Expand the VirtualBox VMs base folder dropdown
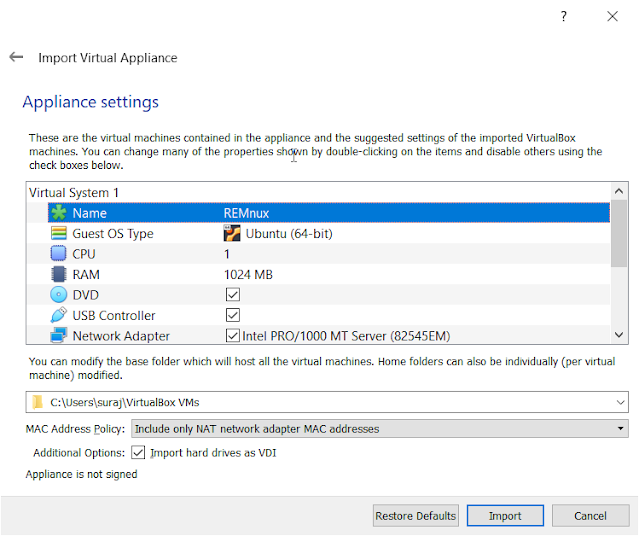The image size is (639, 536). coord(622,402)
